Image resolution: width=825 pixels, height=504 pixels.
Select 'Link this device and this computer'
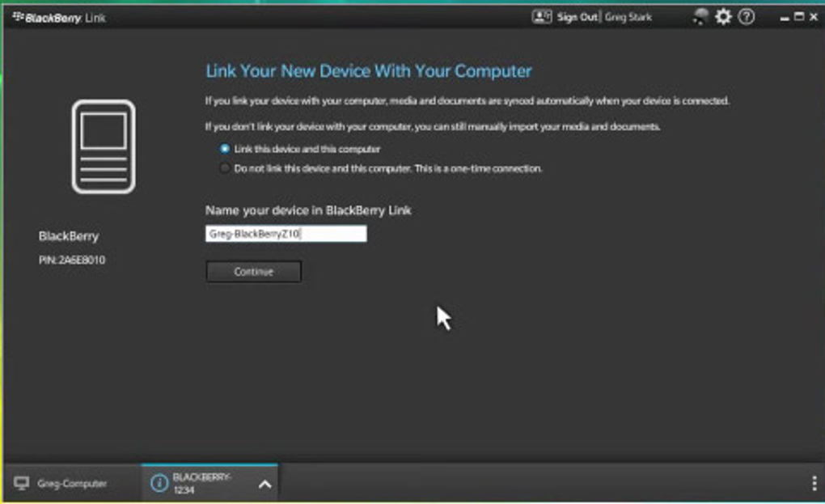[225, 149]
